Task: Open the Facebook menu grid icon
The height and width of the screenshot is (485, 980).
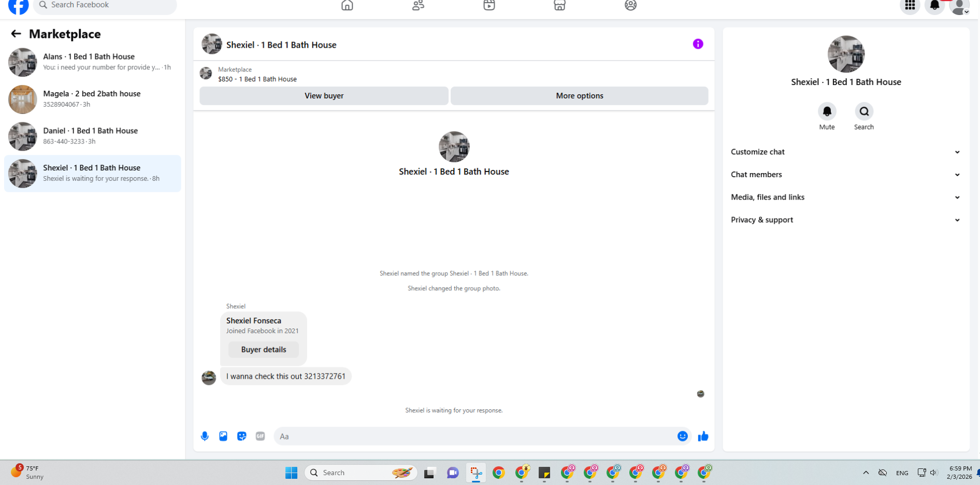Action: point(910,6)
